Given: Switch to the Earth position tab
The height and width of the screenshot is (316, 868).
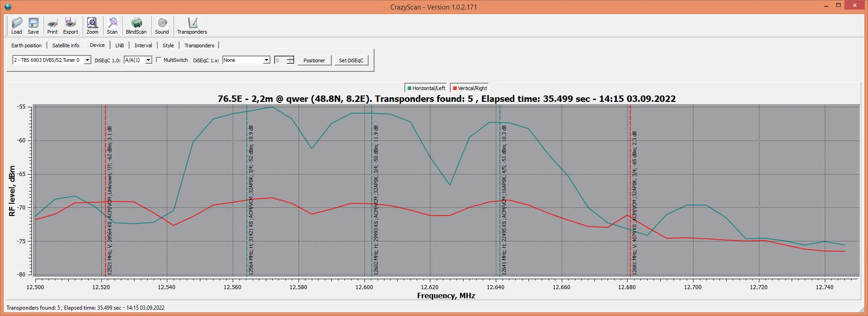Looking at the screenshot, I should pos(26,45).
